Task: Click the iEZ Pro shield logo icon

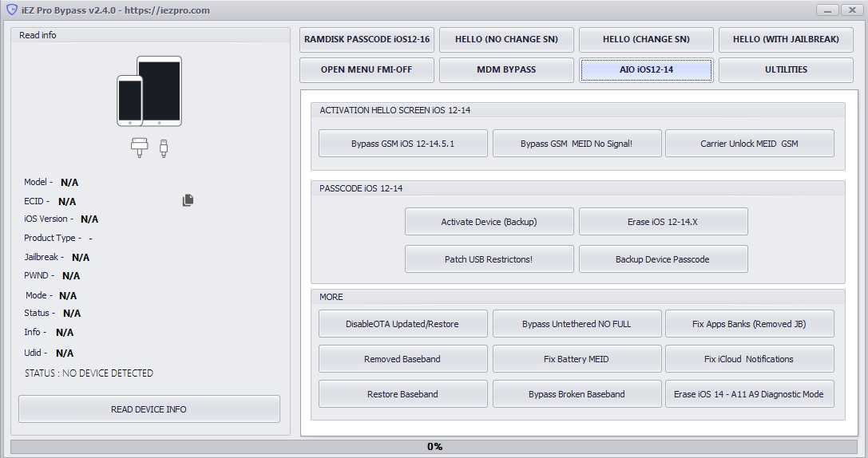Action: [x=12, y=10]
